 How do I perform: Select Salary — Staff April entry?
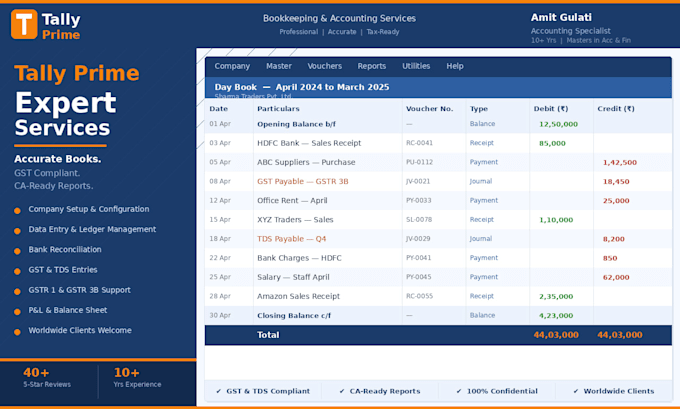tap(438, 277)
